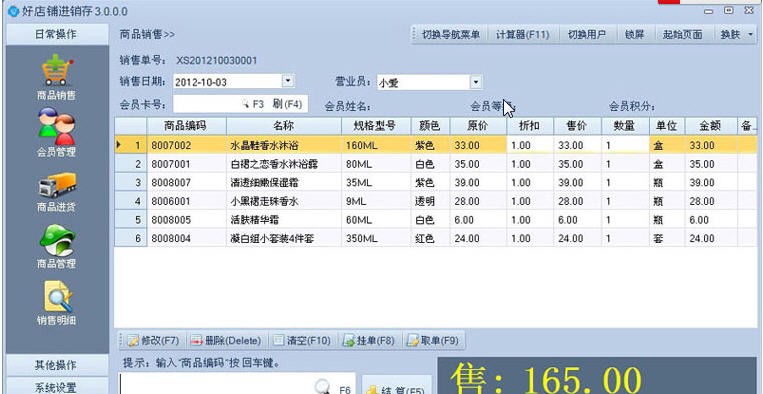Click the 折扣 column header

530,126
